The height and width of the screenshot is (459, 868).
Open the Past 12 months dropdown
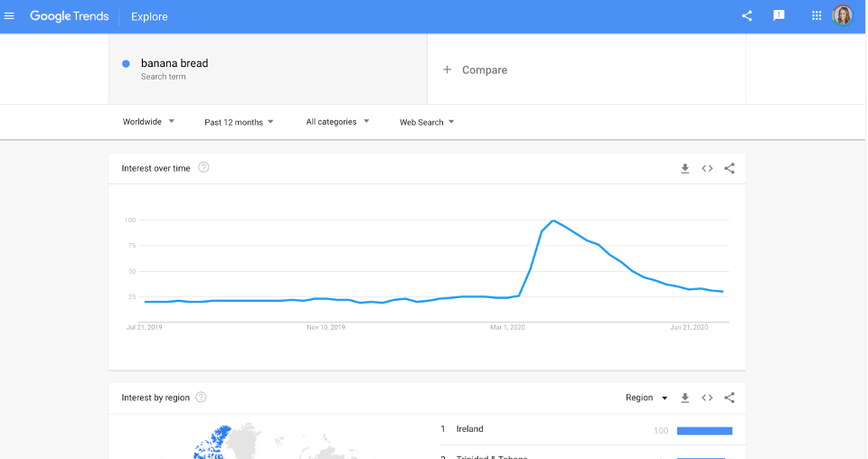(239, 122)
